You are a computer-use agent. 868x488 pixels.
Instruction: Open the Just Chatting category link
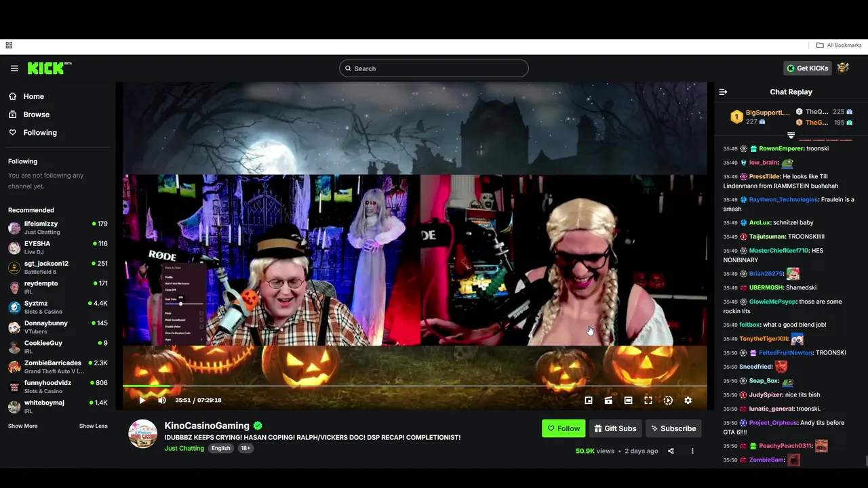[x=184, y=448]
